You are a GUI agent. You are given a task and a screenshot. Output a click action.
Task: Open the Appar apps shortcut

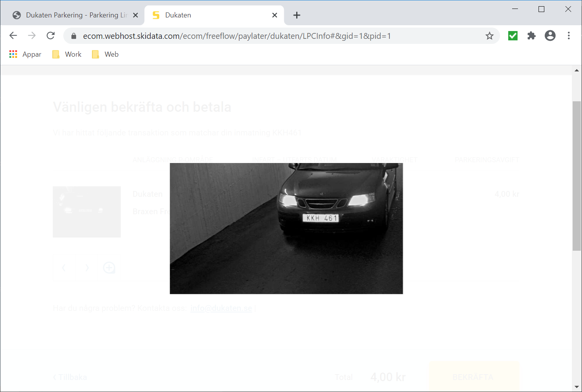[x=25, y=54]
